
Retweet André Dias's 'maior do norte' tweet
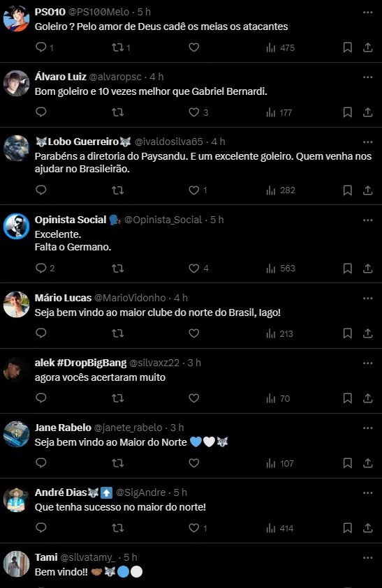118,528
